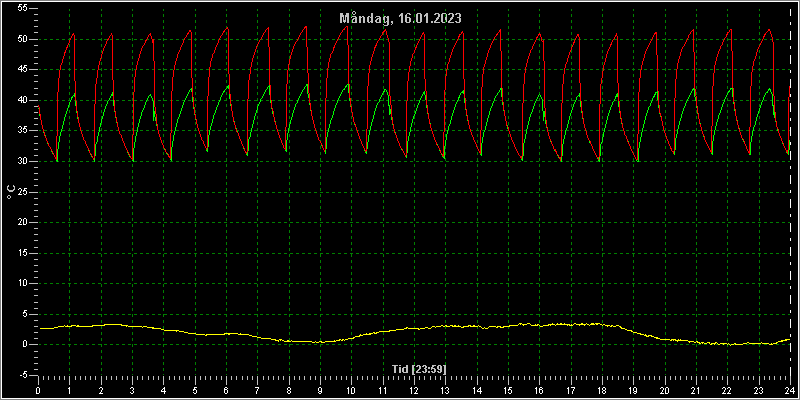Click hour 9 on the time axis
Viewport: 800px width, 400px height.
pyautogui.click(x=320, y=390)
